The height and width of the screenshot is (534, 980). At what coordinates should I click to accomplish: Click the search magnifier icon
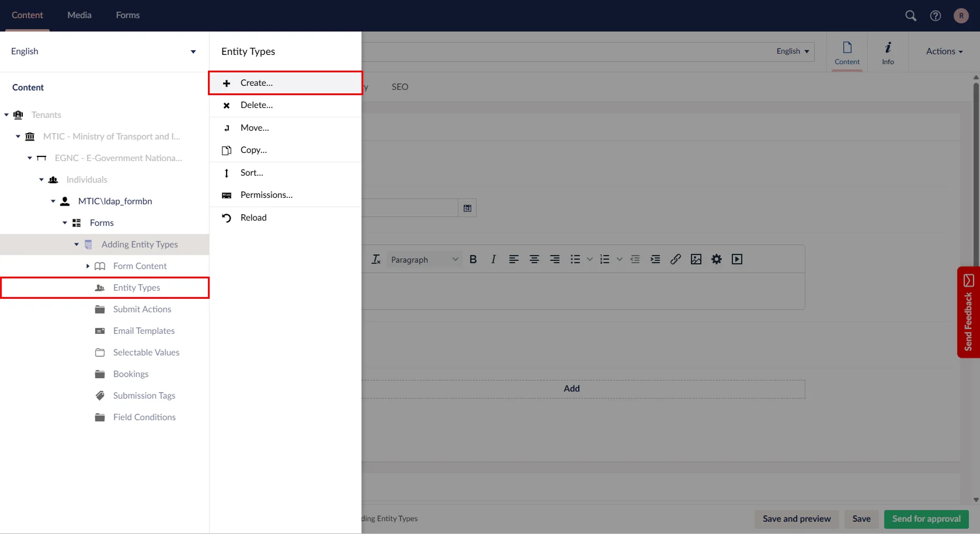coord(911,16)
